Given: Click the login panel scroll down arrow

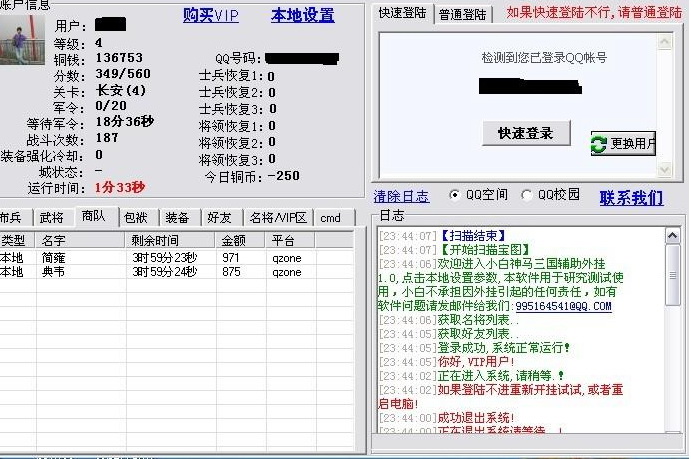Looking at the screenshot, I should pyautogui.click(x=665, y=170).
